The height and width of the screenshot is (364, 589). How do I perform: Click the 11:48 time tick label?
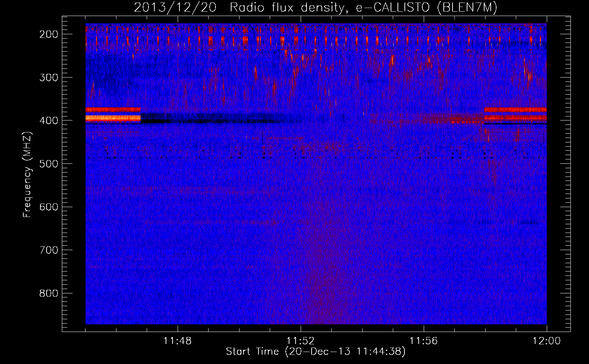178,341
